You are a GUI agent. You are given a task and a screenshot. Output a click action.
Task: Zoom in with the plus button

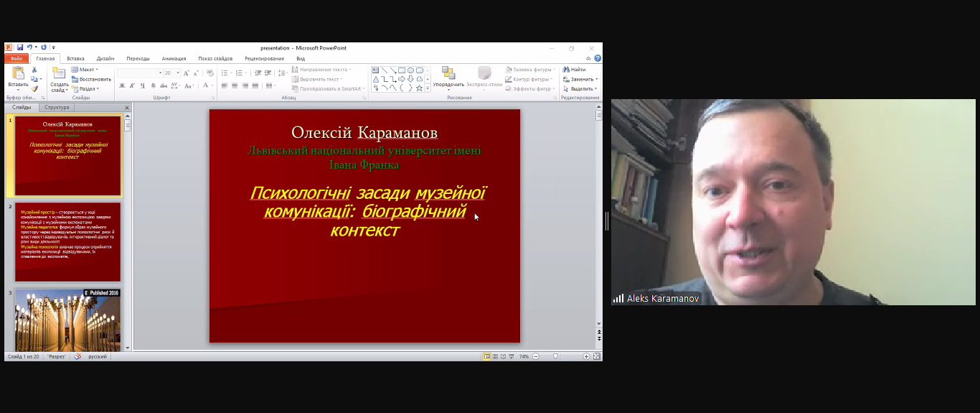586,356
